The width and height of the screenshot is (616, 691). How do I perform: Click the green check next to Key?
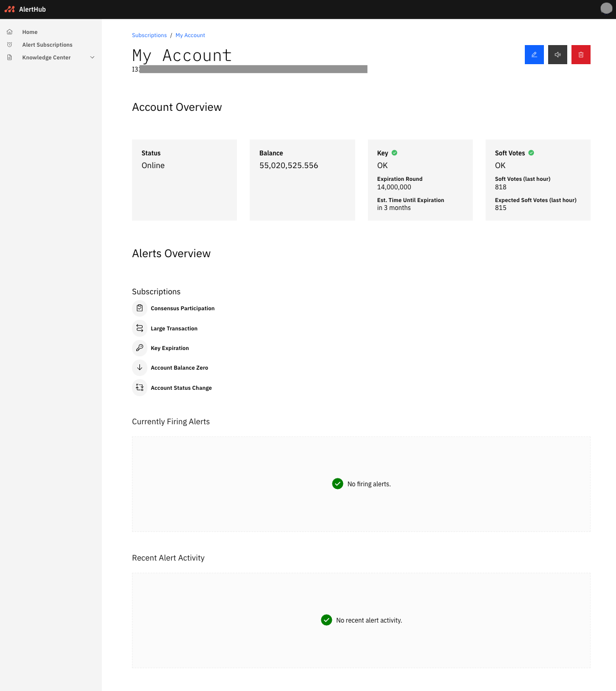pos(394,153)
